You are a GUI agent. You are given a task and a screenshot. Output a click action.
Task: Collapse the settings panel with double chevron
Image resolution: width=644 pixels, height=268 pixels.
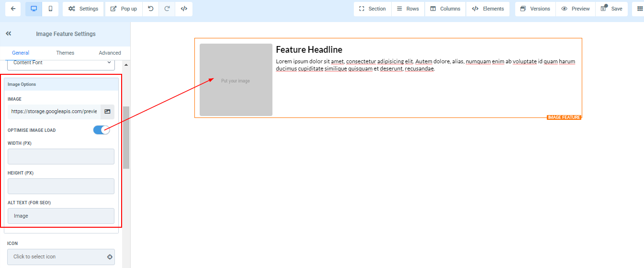tap(8, 34)
